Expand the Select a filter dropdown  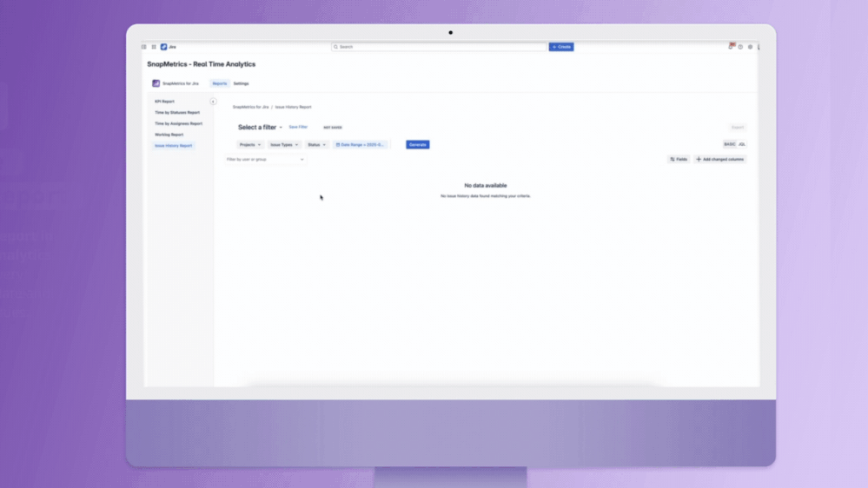pyautogui.click(x=260, y=128)
